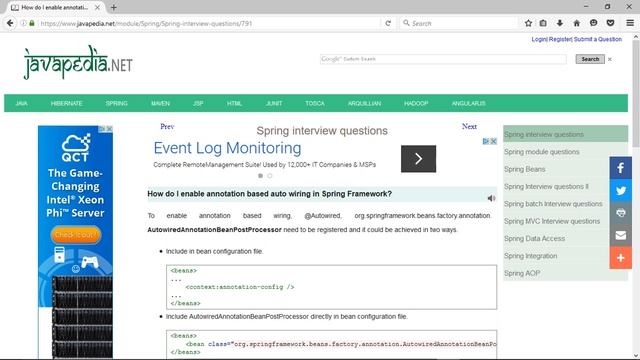Click the Login link
Screen dimensions: 640x360
point(539,39)
